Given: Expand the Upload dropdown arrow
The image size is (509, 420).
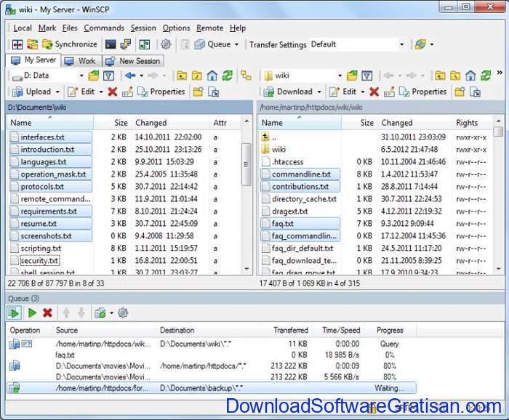Looking at the screenshot, I should coord(57,92).
